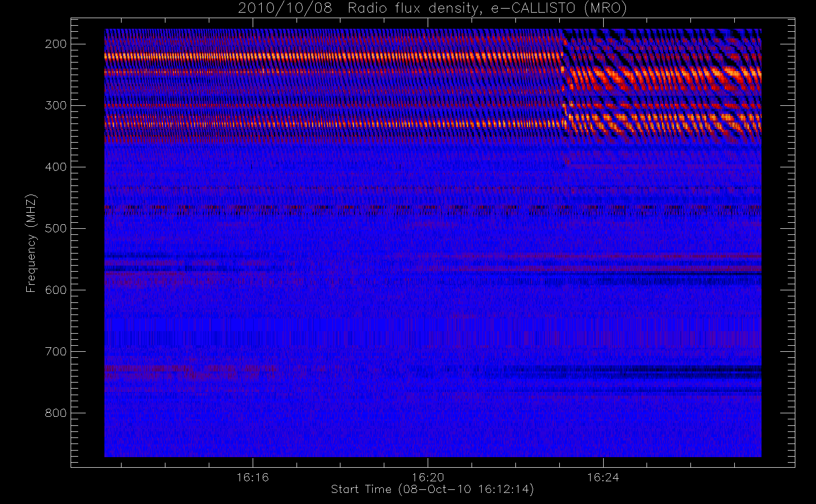The image size is (816, 504).
Task: Click the 'Frequency (MHz)' axis label
Action: pyautogui.click(x=31, y=243)
